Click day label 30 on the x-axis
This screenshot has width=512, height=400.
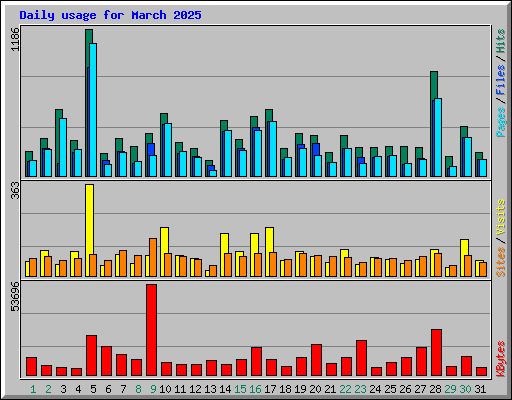[x=465, y=389]
